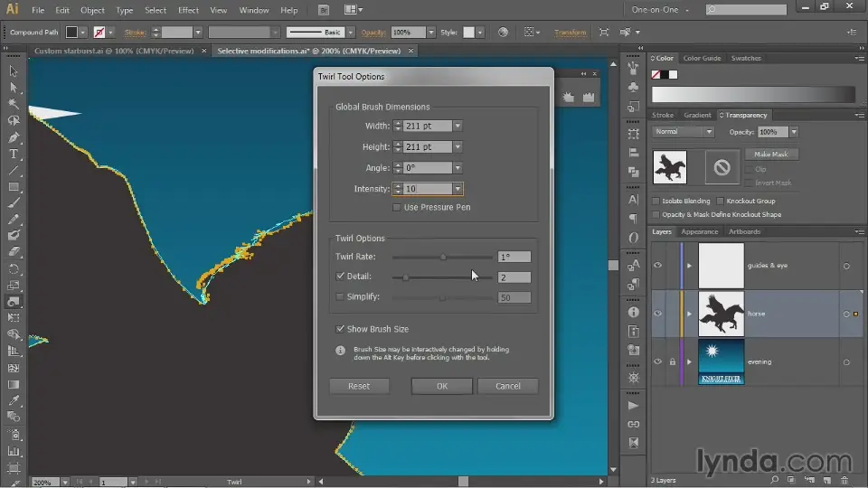Click the Create New Layer icon
Viewport: 868px width, 488px height.
click(x=826, y=481)
